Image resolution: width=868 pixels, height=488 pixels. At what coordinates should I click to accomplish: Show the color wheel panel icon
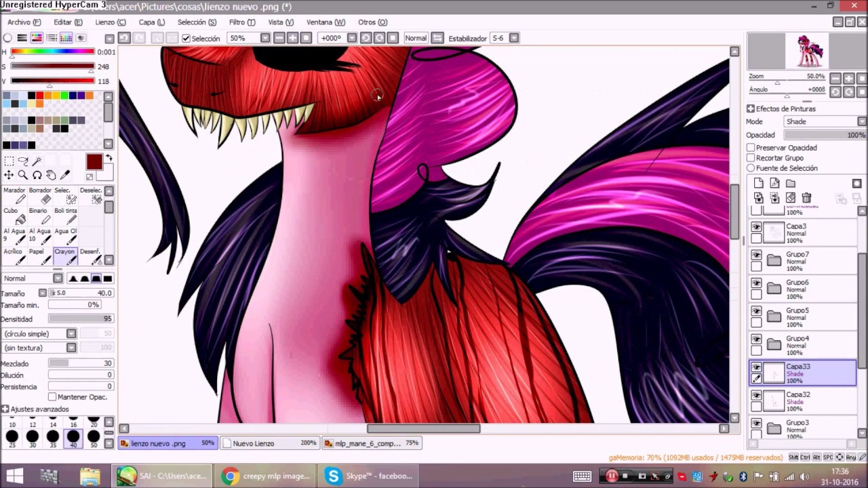coord(7,38)
